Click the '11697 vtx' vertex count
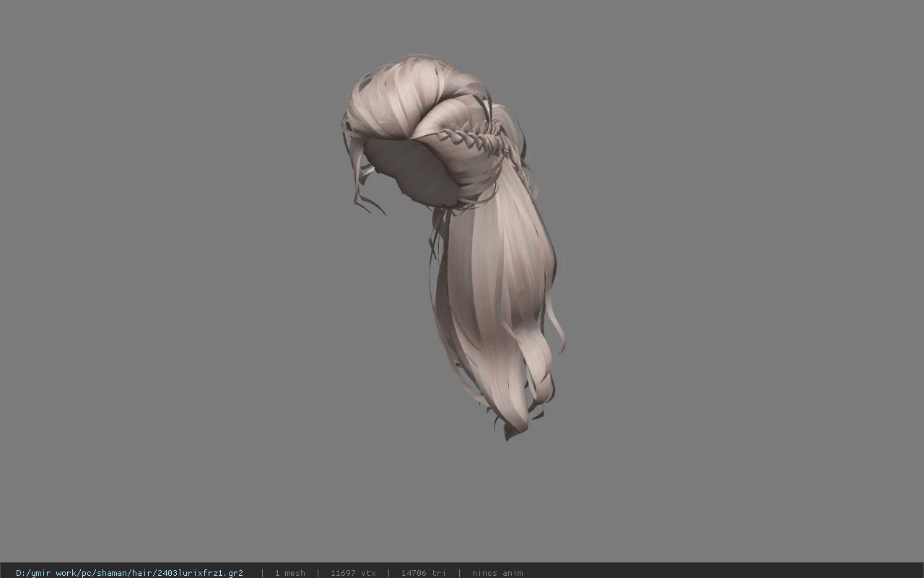The image size is (924, 578). [x=353, y=573]
